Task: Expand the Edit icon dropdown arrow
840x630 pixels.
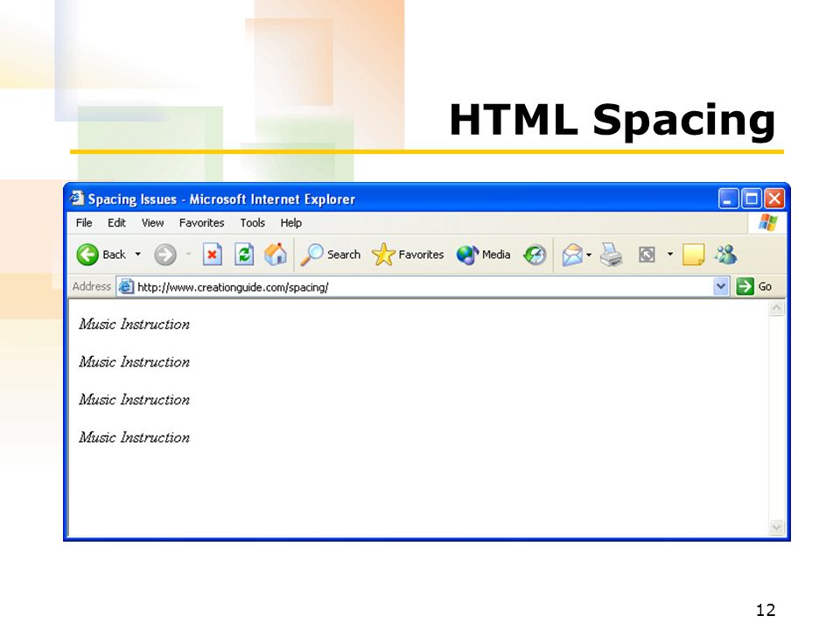Action: 670,254
